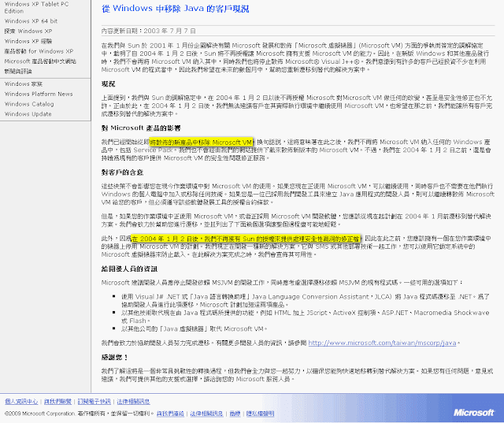Select the Windows XP 經驗 sidebar link
Viewport: 504px width, 423px height.
(x=28, y=41)
